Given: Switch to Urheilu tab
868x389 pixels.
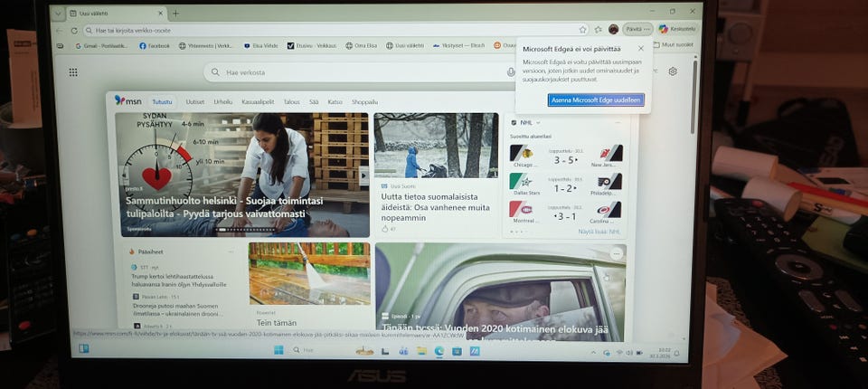Looking at the screenshot, I should tap(223, 102).
